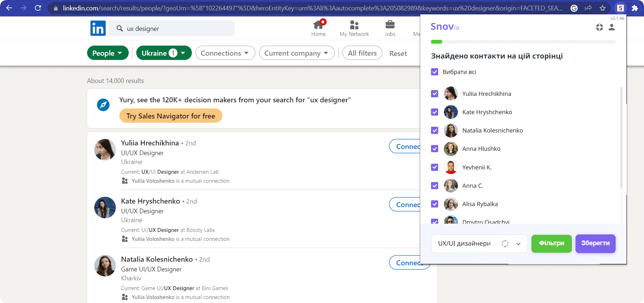This screenshot has height=303, width=644.
Task: Save contacts with the Зберегти button
Action: pyautogui.click(x=596, y=243)
